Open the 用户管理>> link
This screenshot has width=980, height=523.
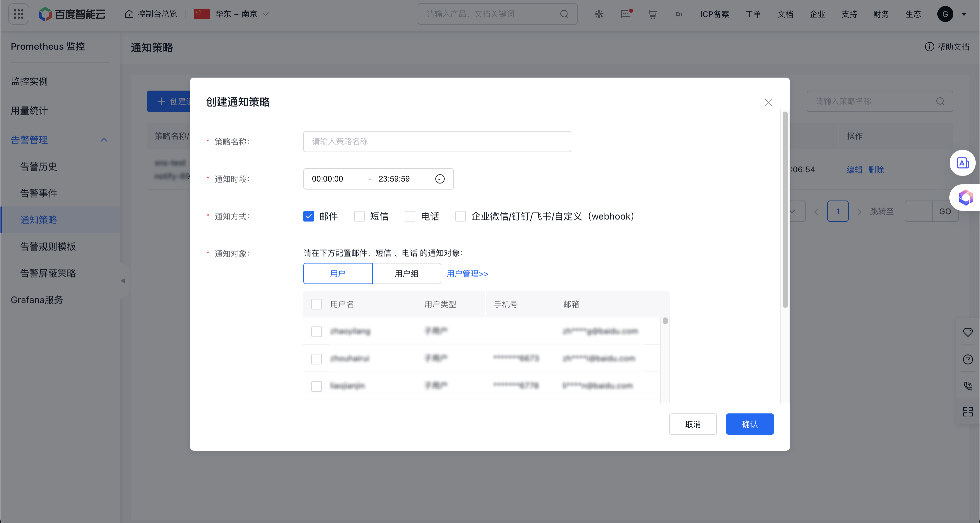pos(467,273)
